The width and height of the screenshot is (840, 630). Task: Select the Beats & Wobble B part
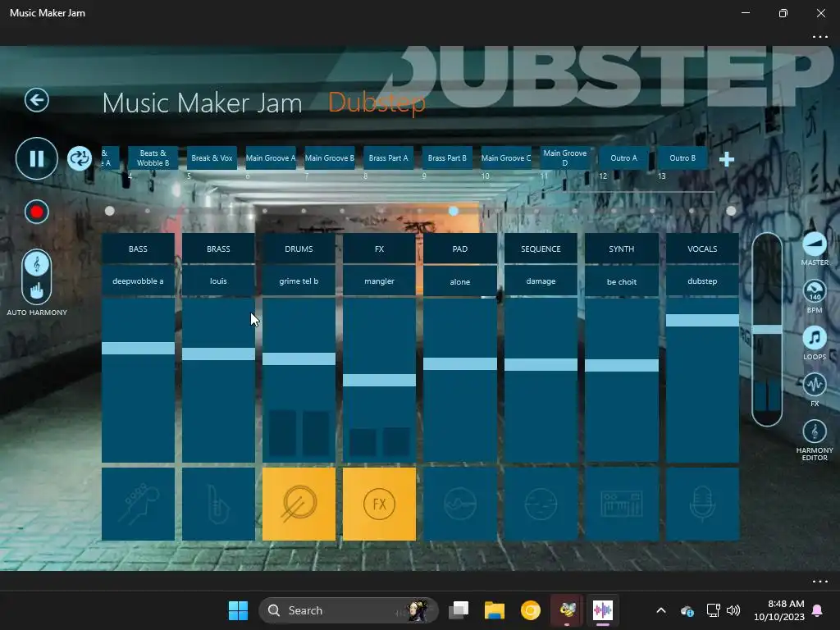click(153, 158)
